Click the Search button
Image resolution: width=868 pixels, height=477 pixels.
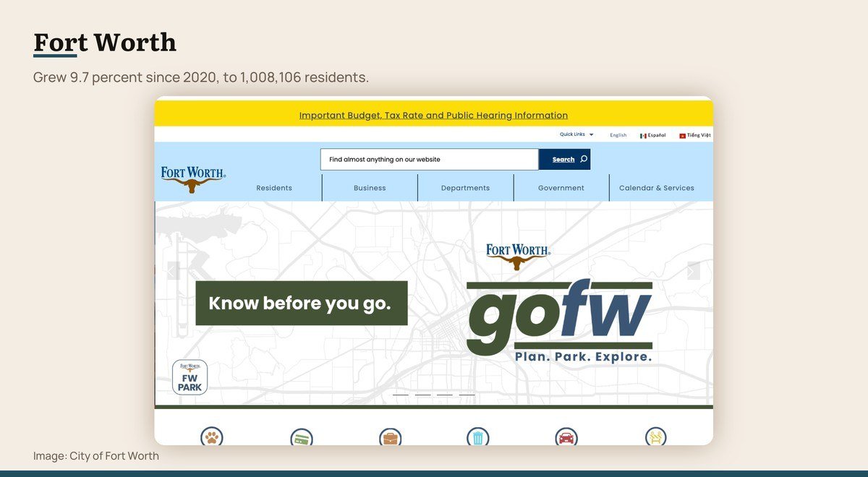pos(564,159)
